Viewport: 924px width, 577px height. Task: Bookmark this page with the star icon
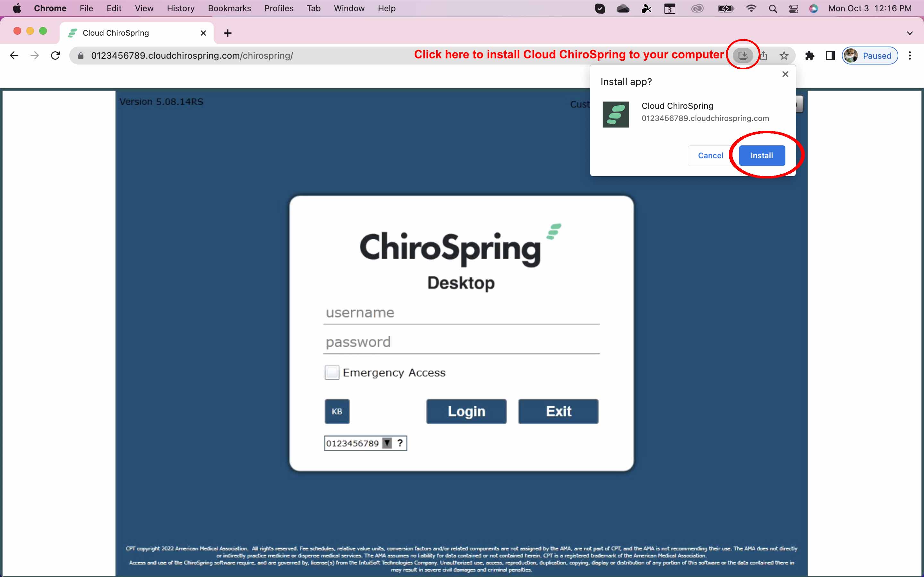point(783,56)
